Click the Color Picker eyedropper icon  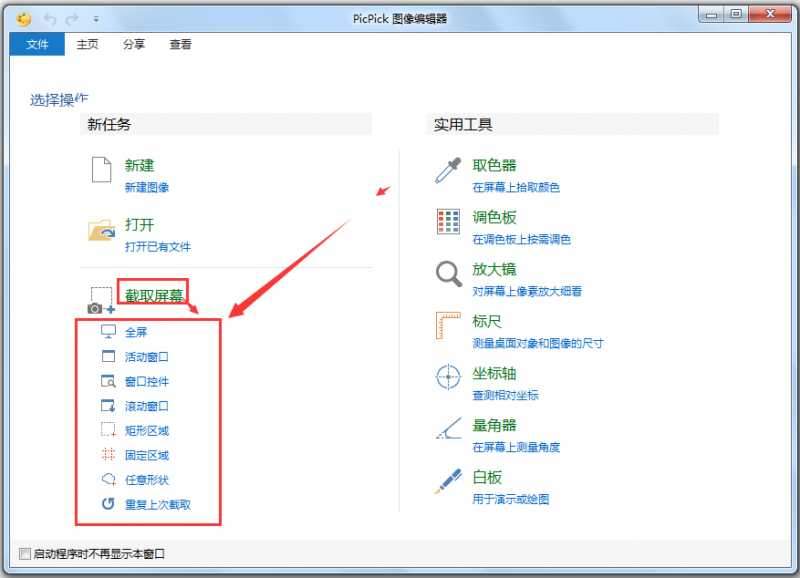point(447,171)
